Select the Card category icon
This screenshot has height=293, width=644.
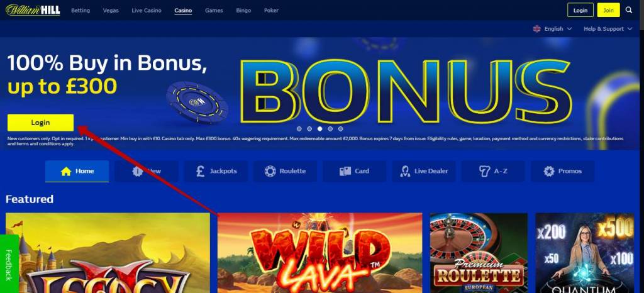345,171
